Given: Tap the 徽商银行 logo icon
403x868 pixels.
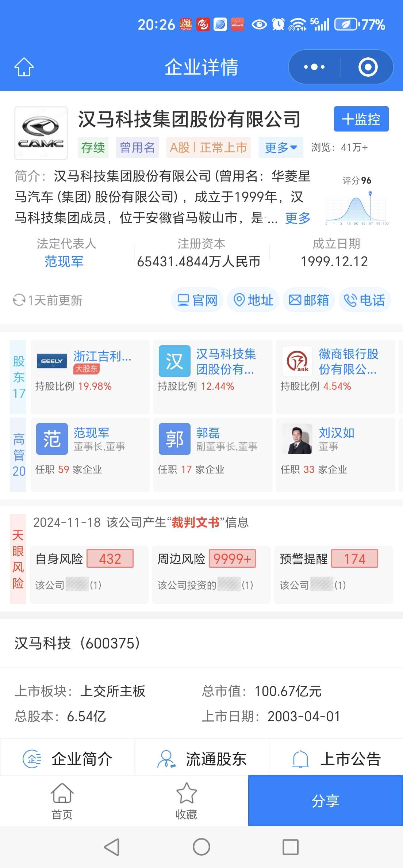Looking at the screenshot, I should coord(297,361).
